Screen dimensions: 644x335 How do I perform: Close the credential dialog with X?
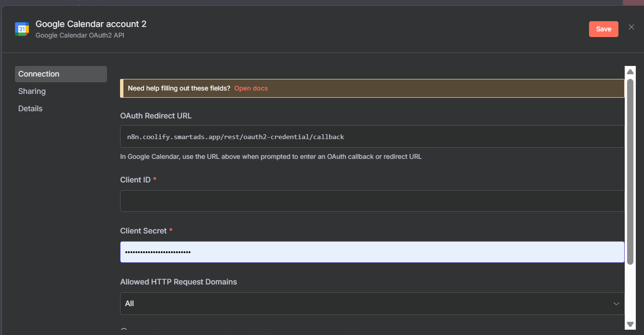click(631, 27)
